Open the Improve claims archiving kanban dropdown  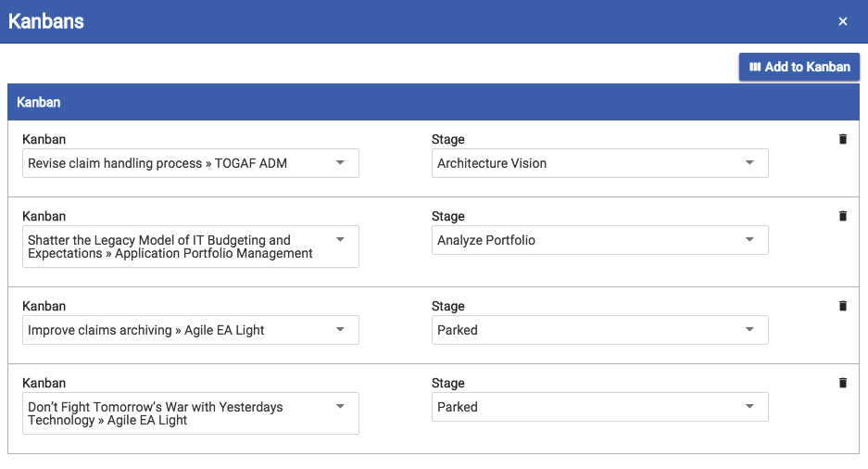(190, 330)
